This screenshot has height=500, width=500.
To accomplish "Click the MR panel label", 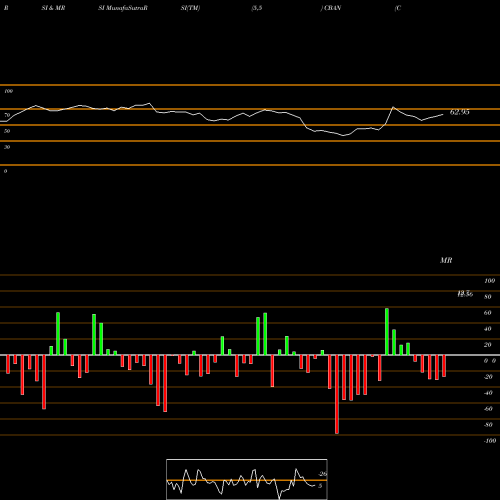I will pyautogui.click(x=446, y=260).
